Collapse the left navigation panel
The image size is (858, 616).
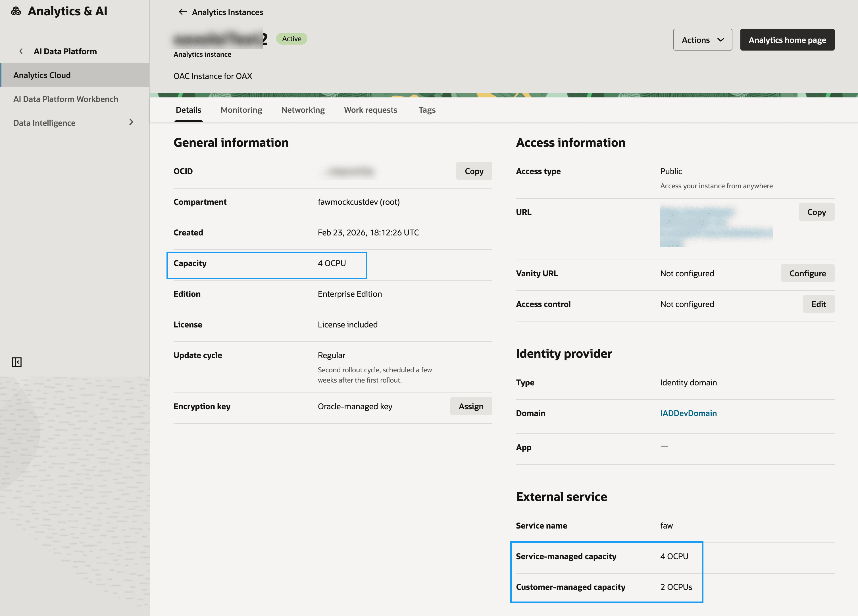tap(17, 362)
